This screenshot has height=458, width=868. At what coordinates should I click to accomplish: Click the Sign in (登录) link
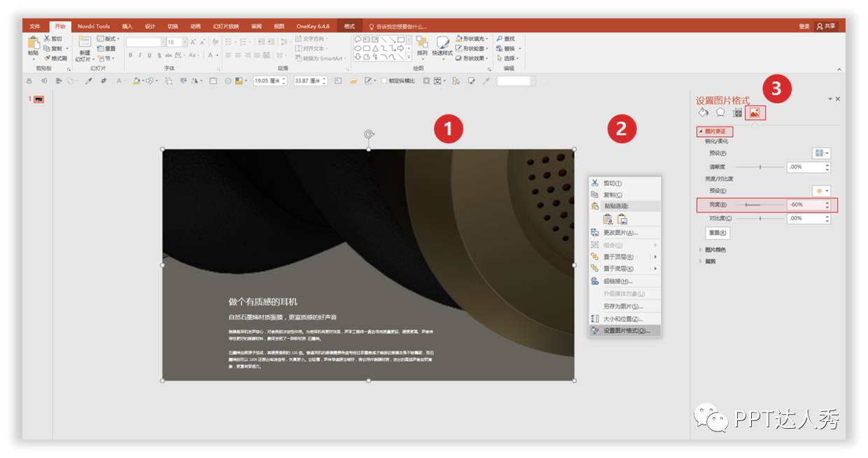804,26
